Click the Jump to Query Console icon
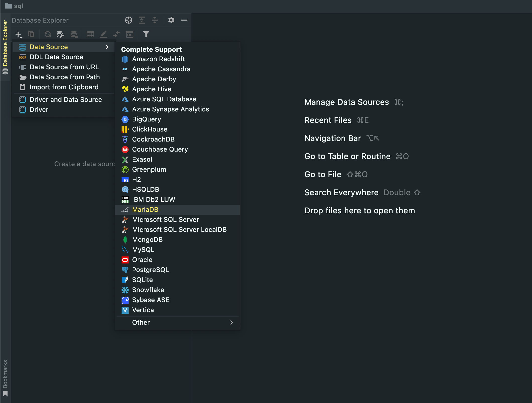 (117, 34)
